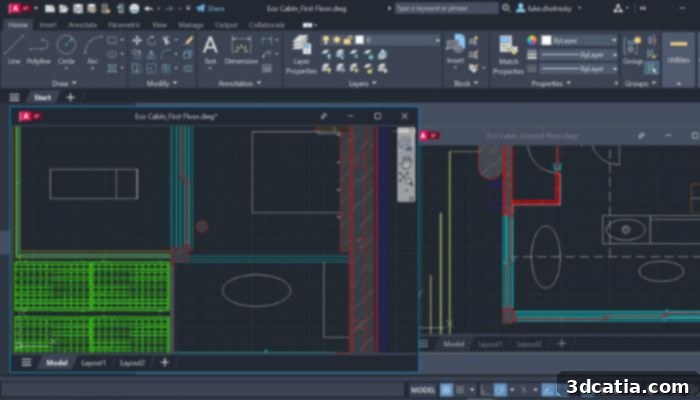Select the Copy tool in Modify panel

(x=137, y=54)
